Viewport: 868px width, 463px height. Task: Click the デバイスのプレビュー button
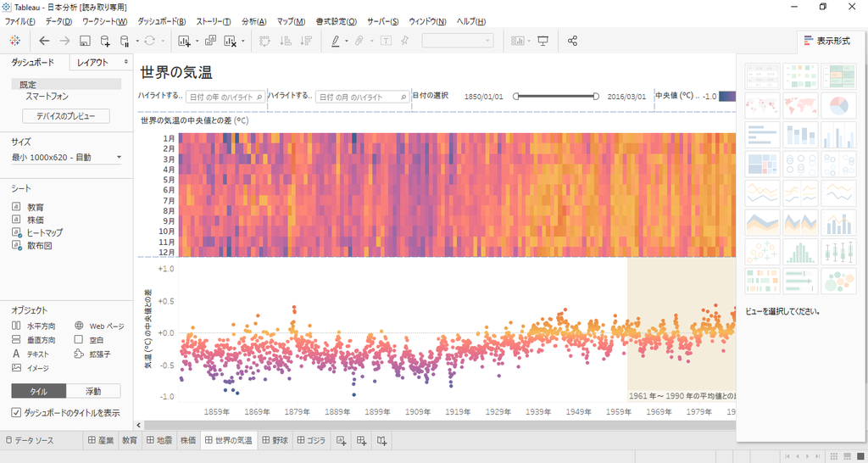point(66,116)
